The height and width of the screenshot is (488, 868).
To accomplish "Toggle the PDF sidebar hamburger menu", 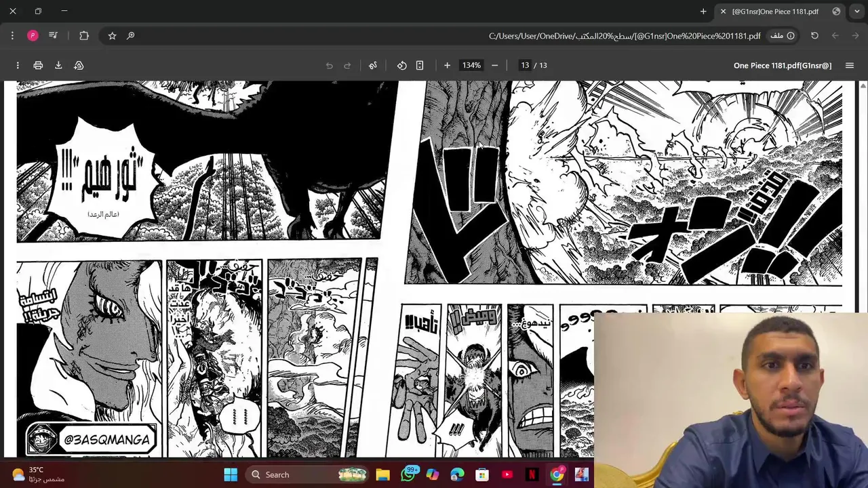I will pyautogui.click(x=849, y=65).
